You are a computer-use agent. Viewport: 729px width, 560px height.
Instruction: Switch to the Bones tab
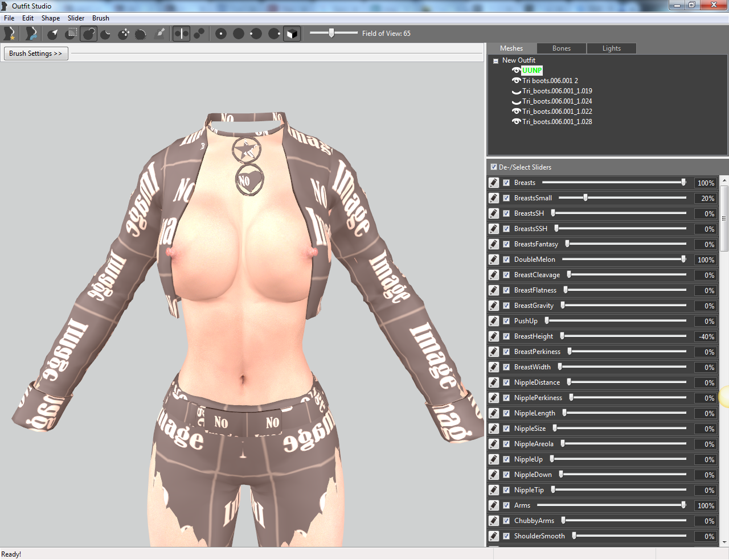click(x=562, y=48)
